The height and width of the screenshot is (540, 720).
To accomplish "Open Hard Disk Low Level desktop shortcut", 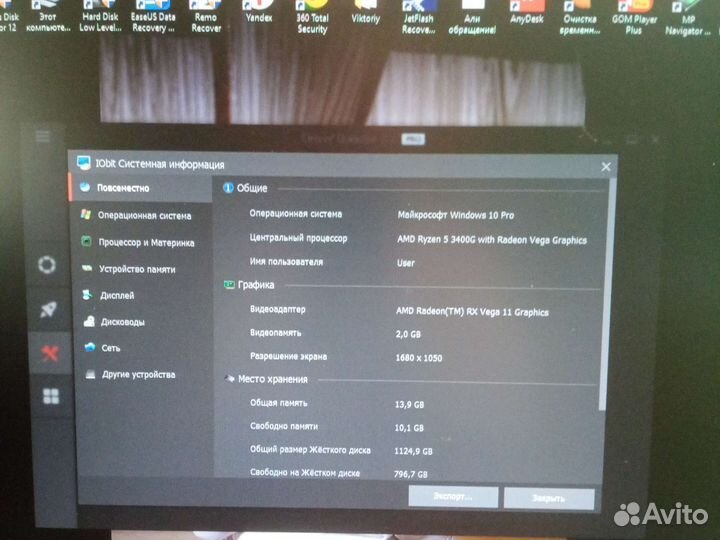I will [x=100, y=17].
